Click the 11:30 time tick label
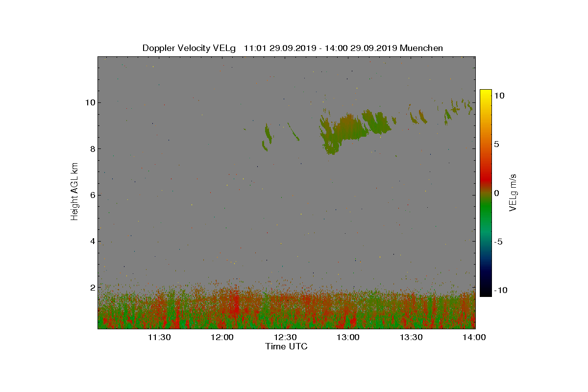This screenshot has height=392, width=588. [x=159, y=337]
